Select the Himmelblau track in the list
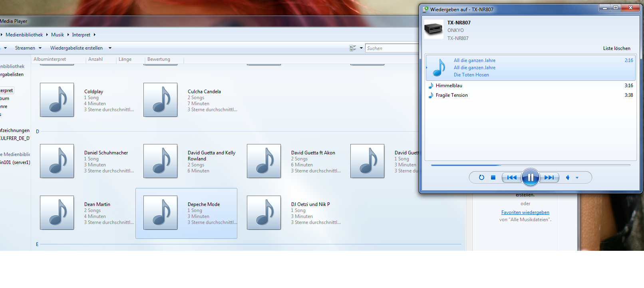 tap(449, 86)
